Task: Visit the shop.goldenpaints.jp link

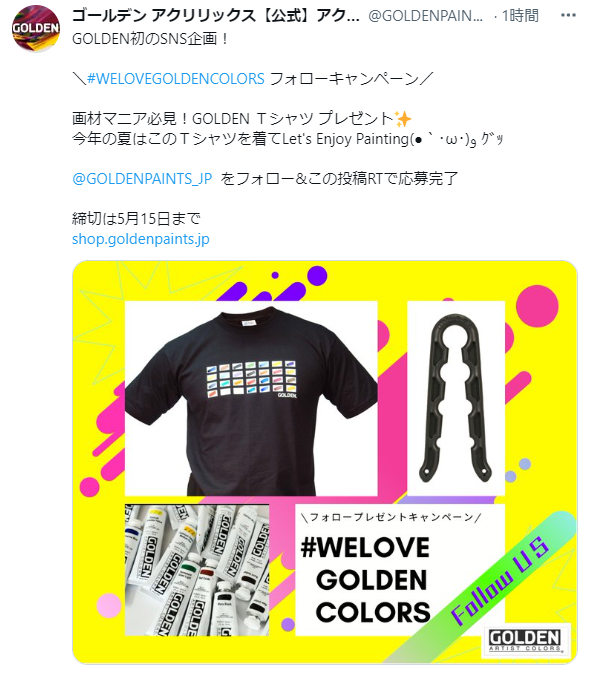Action: [x=141, y=239]
